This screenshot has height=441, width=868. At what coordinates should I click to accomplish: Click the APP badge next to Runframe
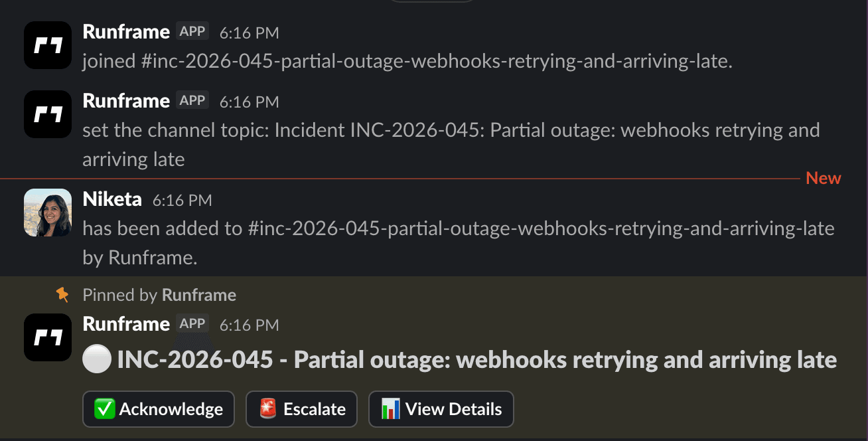click(x=192, y=31)
